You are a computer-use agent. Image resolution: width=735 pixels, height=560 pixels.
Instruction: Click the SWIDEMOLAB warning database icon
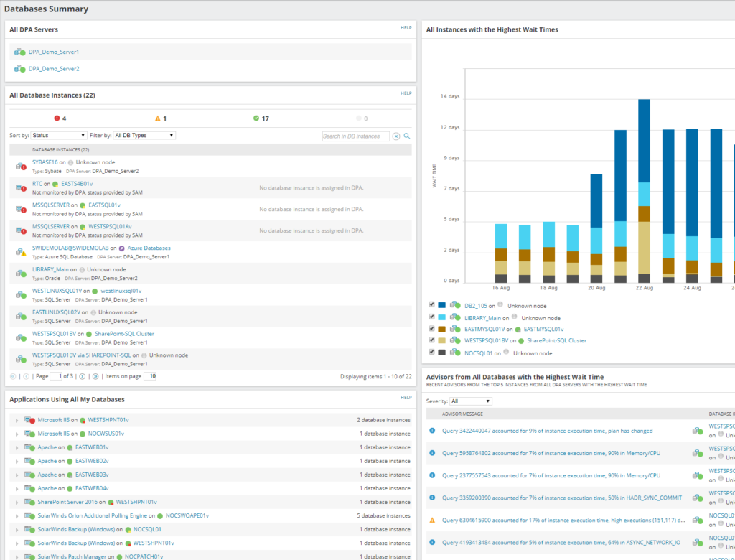[x=21, y=252]
